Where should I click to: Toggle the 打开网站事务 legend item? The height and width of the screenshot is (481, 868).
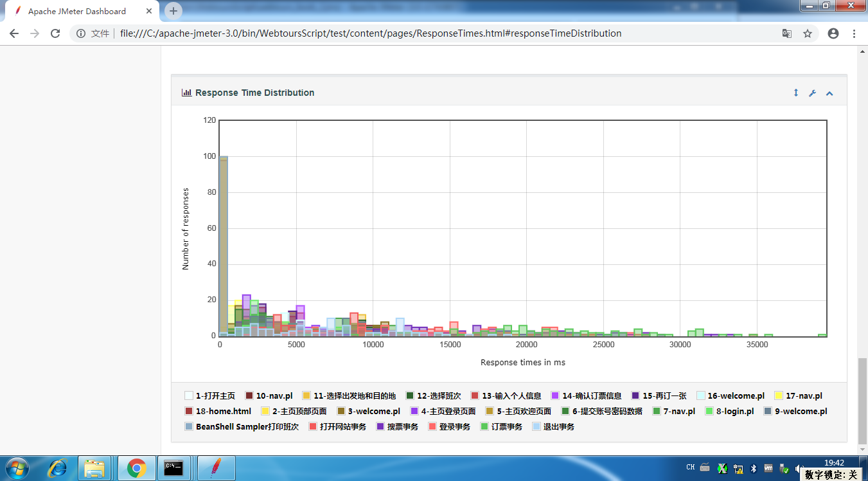click(x=337, y=427)
